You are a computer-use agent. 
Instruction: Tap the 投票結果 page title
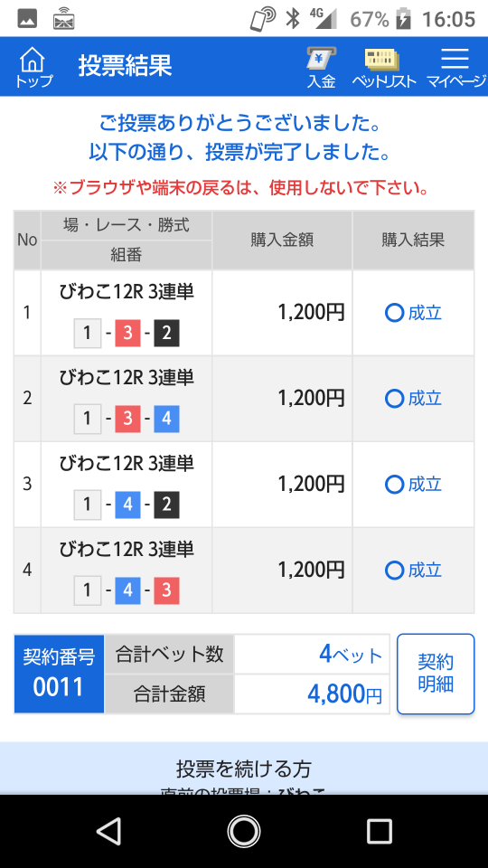point(125,66)
